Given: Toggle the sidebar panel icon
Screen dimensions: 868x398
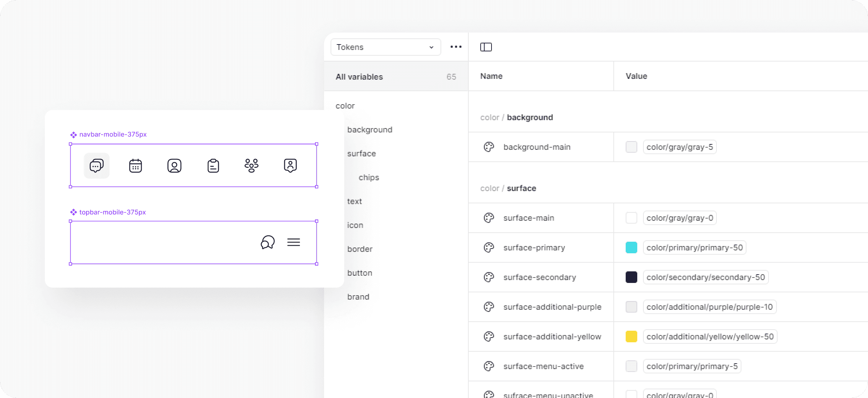Looking at the screenshot, I should coord(486,47).
